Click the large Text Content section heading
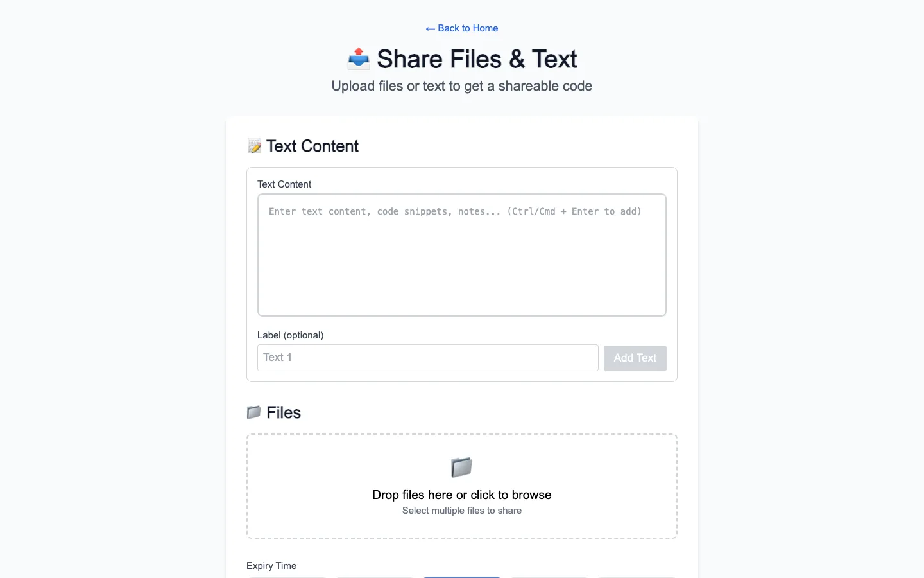This screenshot has width=924, height=578. pos(312,146)
